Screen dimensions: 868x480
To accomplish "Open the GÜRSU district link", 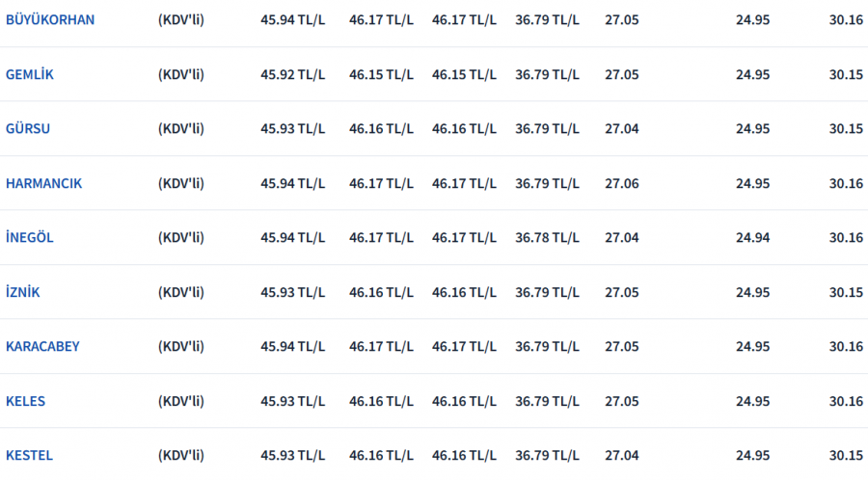I will coord(28,129).
